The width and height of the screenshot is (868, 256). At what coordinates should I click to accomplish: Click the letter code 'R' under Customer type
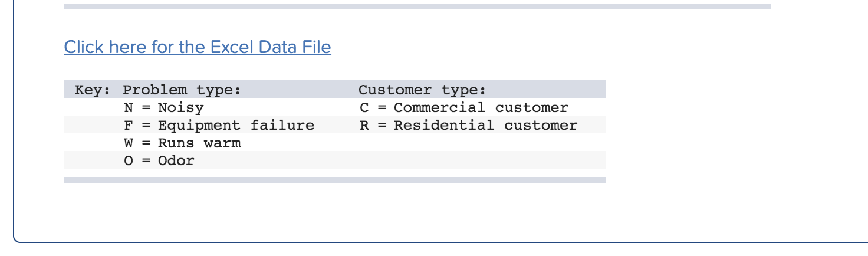(364, 126)
